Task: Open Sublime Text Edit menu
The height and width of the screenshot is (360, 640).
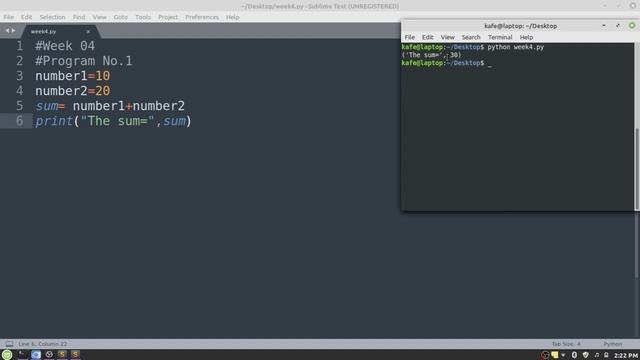Action: tap(27, 17)
